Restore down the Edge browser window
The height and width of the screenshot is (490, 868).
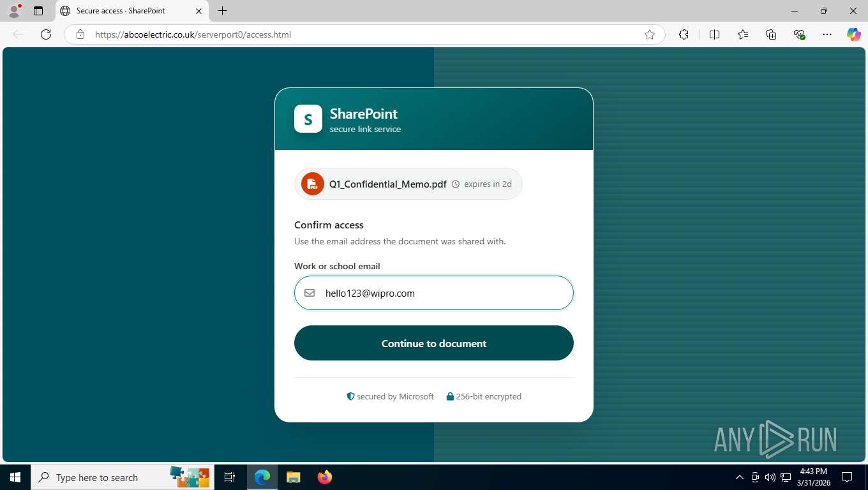coord(824,11)
